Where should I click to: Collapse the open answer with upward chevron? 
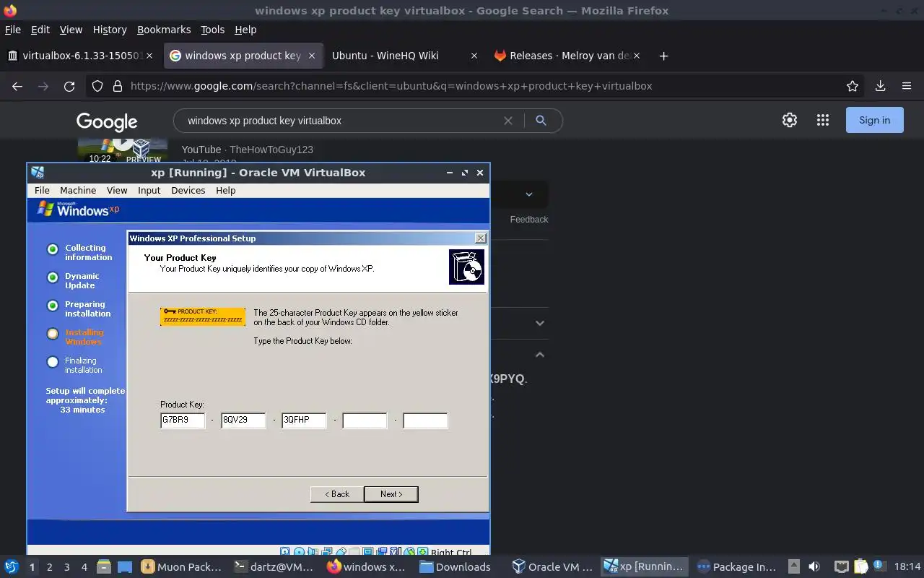(540, 355)
